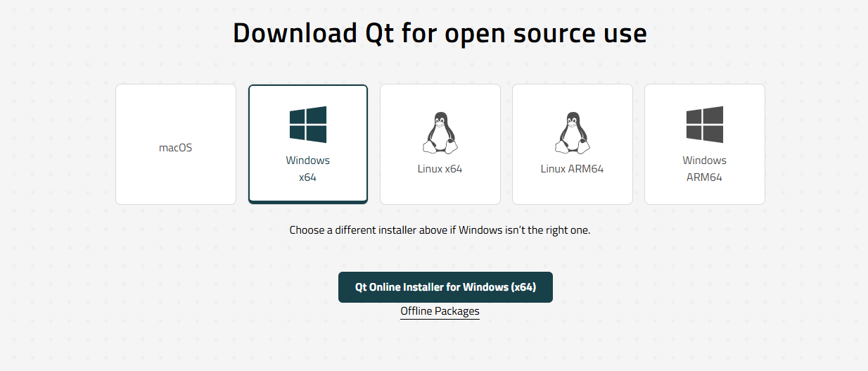Click the "Windows" text in the ARM64 card
868x371 pixels.
tap(705, 161)
